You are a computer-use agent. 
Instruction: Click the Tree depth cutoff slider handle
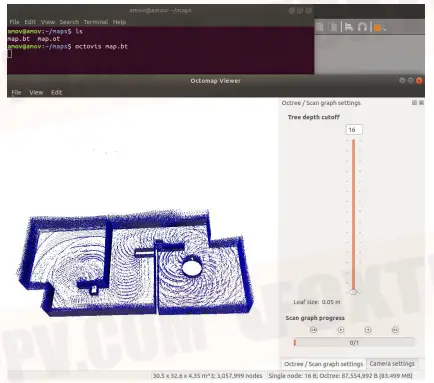click(x=354, y=292)
